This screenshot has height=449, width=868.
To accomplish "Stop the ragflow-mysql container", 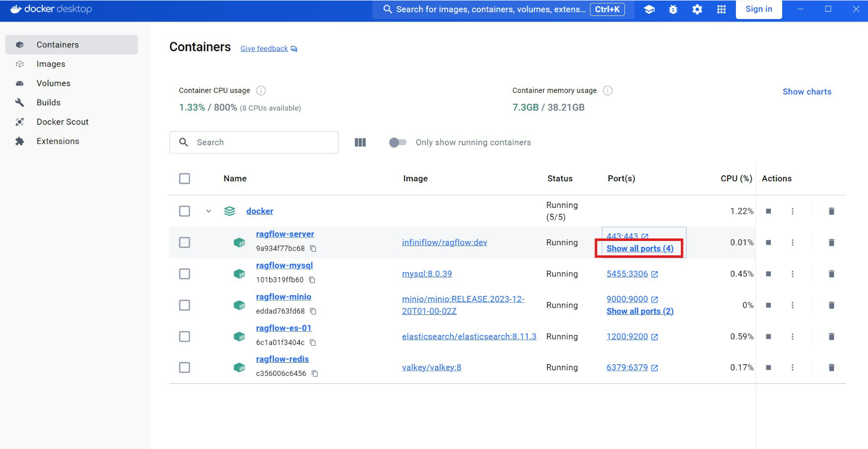I will click(x=768, y=274).
